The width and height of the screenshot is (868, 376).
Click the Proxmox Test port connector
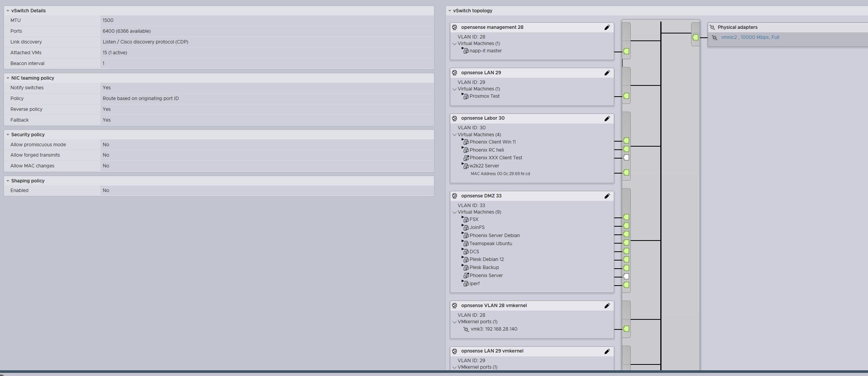click(x=626, y=96)
